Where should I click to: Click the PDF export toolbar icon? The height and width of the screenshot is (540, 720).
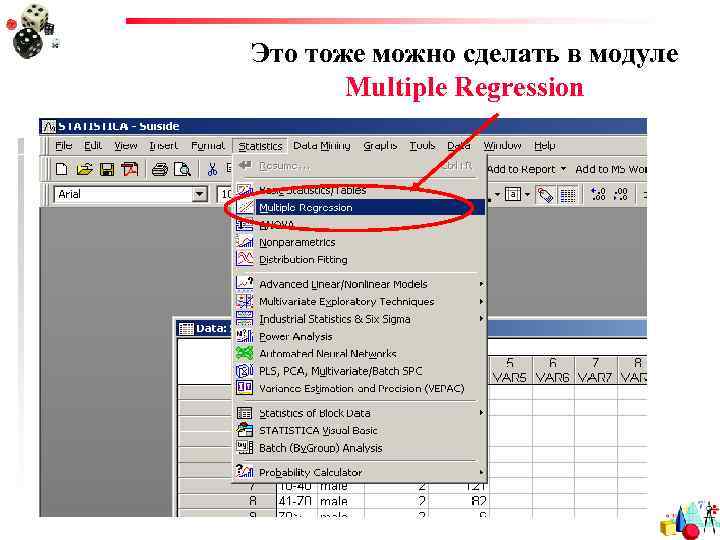click(x=129, y=169)
